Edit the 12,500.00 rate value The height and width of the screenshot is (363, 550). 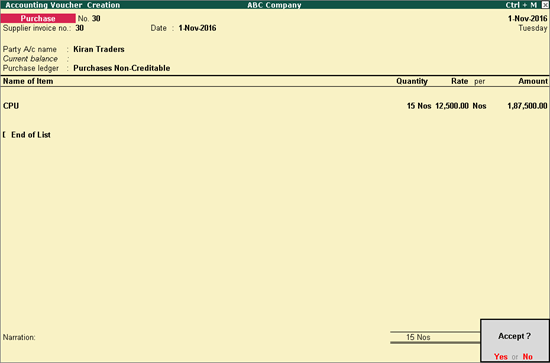point(452,106)
